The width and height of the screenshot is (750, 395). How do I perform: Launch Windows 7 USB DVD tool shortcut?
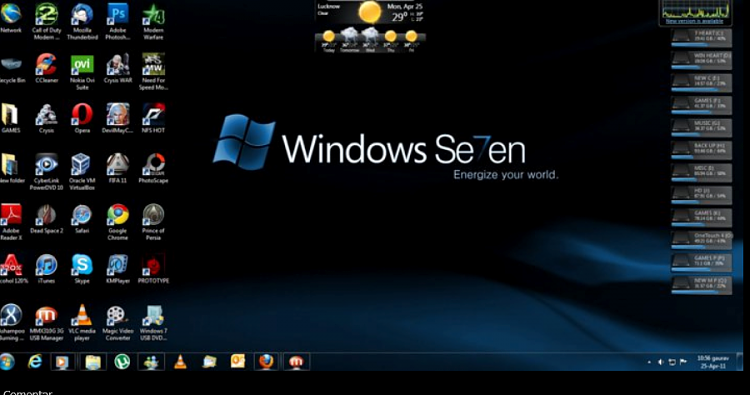153,323
